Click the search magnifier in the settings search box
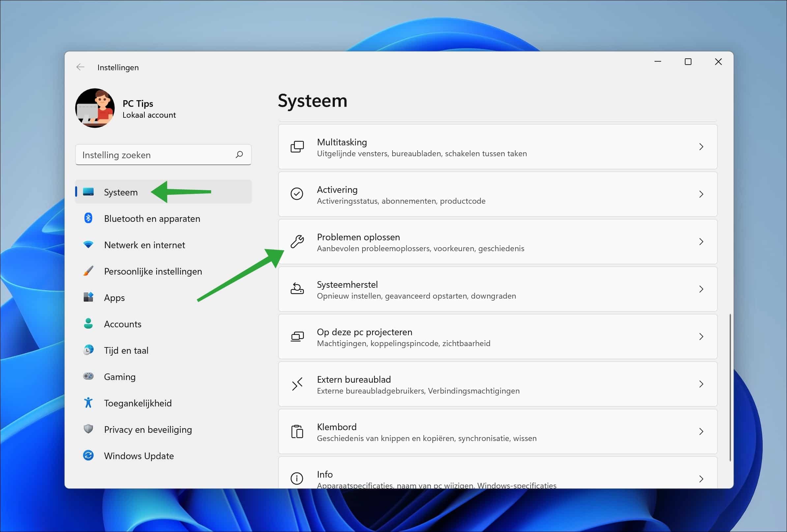Viewport: 787px width, 532px height. coord(239,155)
